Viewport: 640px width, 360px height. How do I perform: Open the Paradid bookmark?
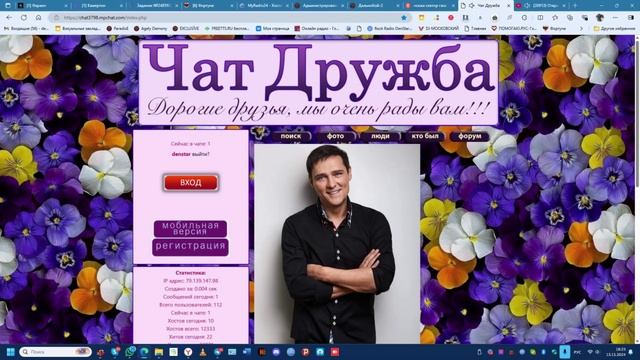click(x=117, y=29)
